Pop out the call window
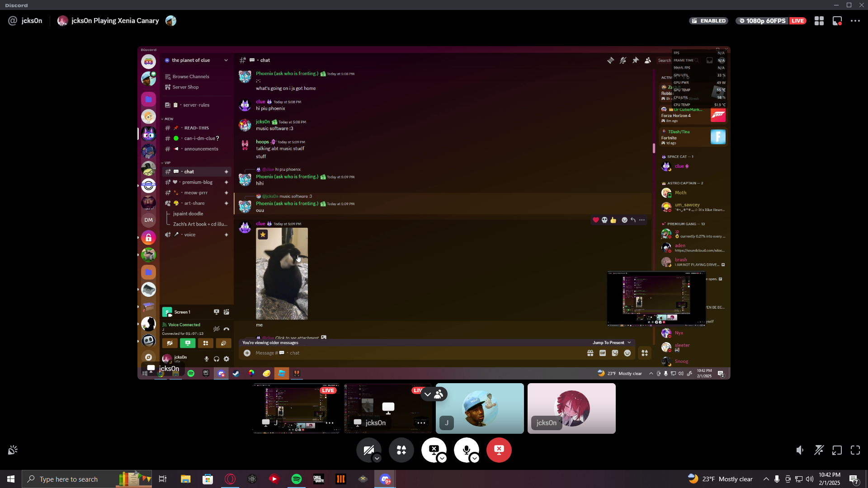 [837, 450]
